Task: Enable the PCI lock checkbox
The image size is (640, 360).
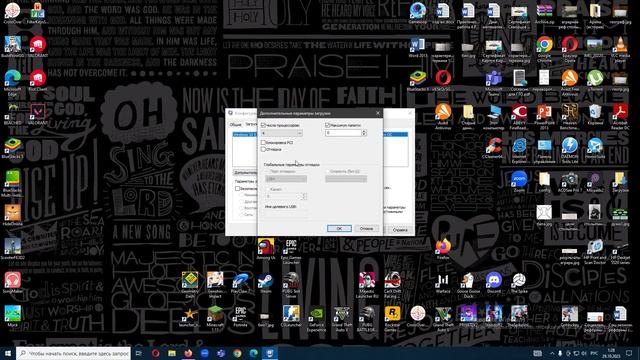Action: 263,142
